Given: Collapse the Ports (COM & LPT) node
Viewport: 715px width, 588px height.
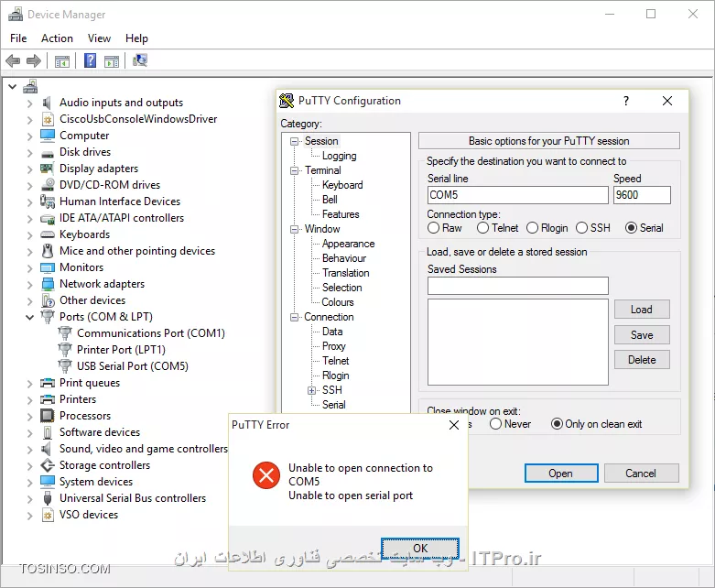Looking at the screenshot, I should 30,317.
